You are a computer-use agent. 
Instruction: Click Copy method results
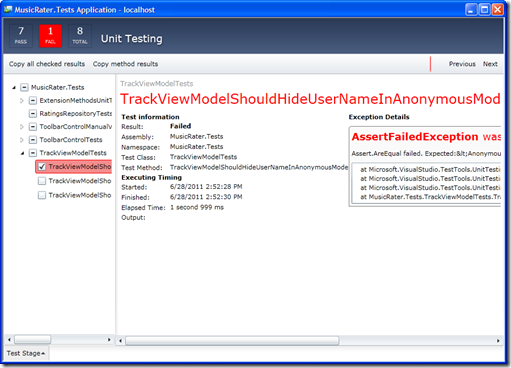tap(125, 64)
